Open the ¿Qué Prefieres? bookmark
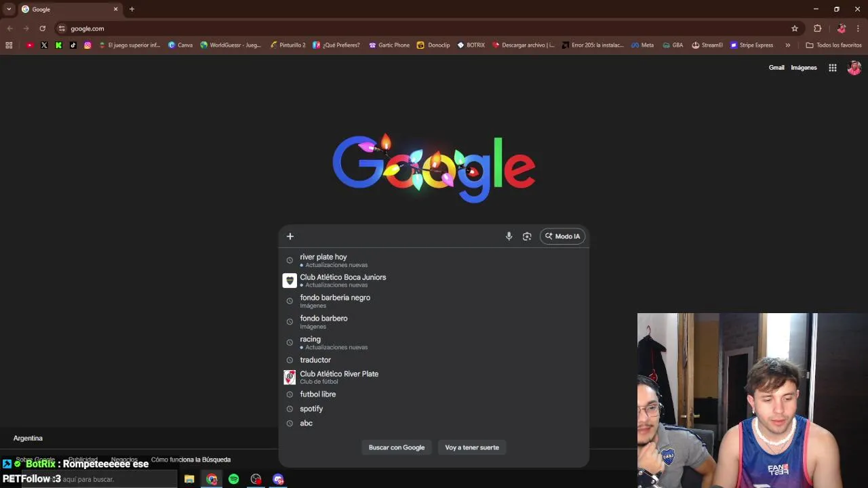This screenshot has height=488, width=868. pyautogui.click(x=336, y=45)
